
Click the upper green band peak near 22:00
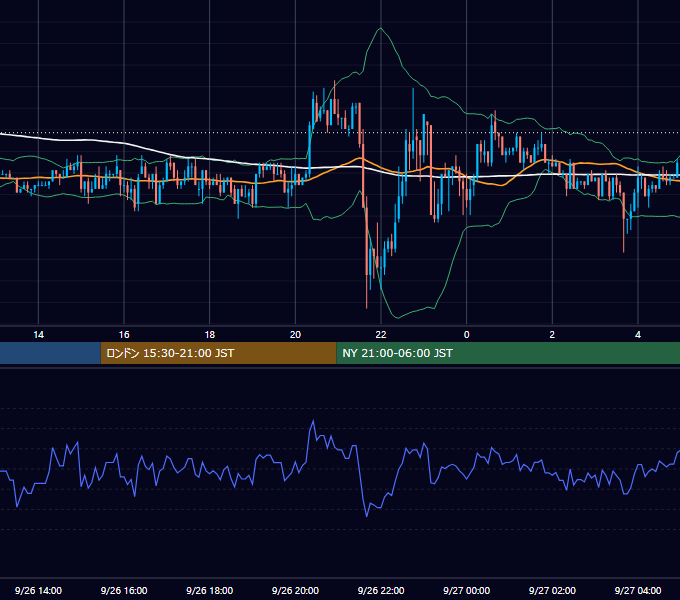pyautogui.click(x=380, y=28)
